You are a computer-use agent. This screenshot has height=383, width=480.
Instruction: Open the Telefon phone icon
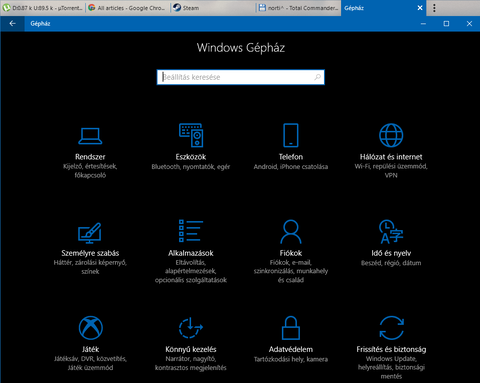291,135
